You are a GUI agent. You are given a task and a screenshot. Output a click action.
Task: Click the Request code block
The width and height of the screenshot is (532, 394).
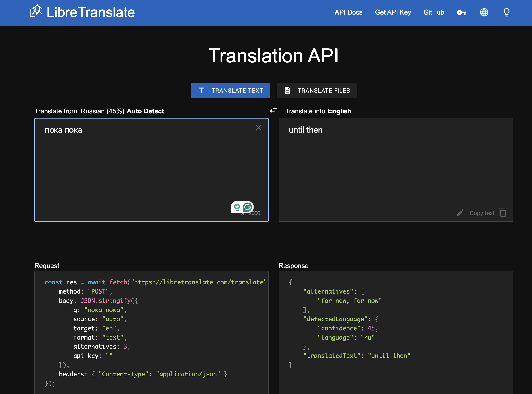(151, 332)
